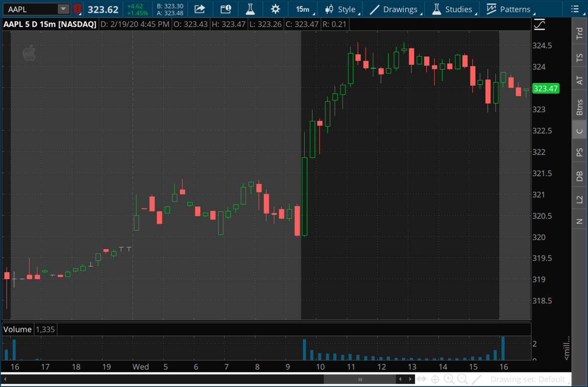Open the PS sidebar tab
The height and width of the screenshot is (387, 588).
[580, 153]
